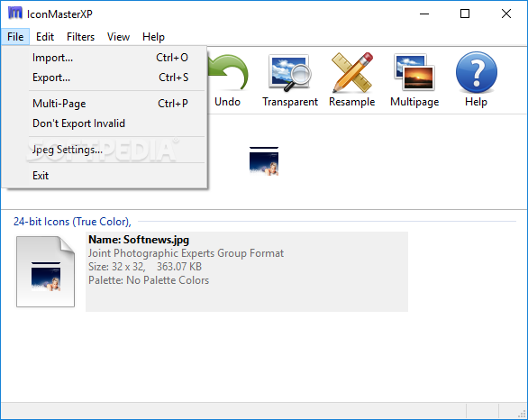Viewport: 528px width, 420px height.
Task: Click the Size: 32 x 32, 363.07 KB text
Action: coord(145,267)
